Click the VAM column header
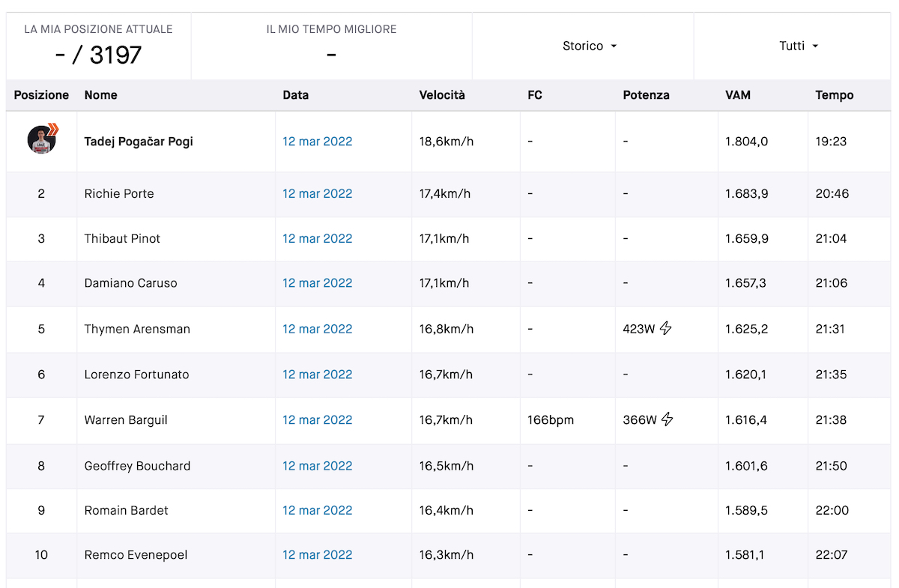Screen dimensions: 899x588 tap(737, 95)
